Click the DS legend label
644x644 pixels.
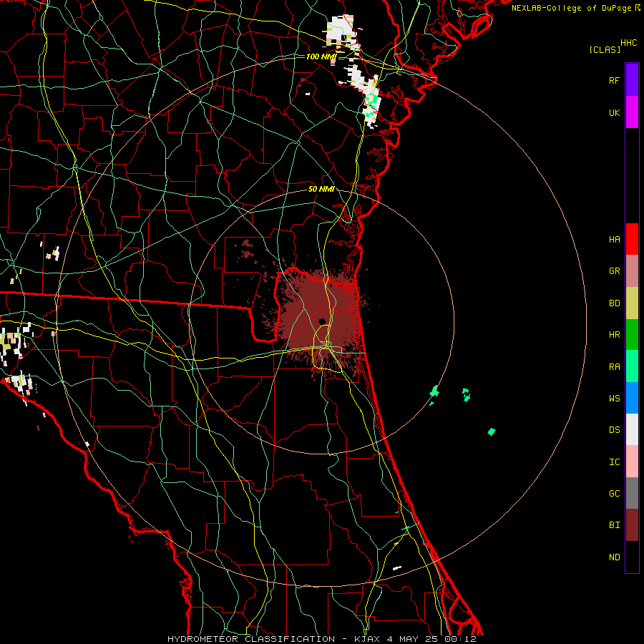click(614, 429)
